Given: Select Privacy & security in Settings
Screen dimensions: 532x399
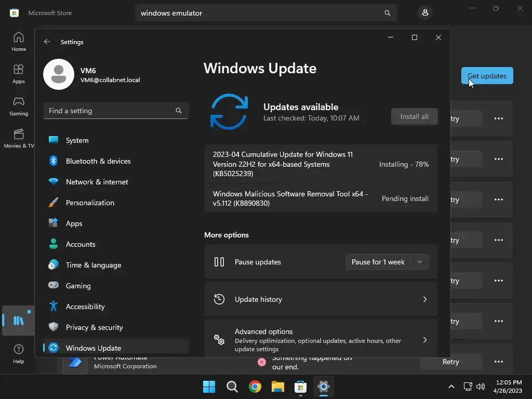Looking at the screenshot, I should [116, 327].
